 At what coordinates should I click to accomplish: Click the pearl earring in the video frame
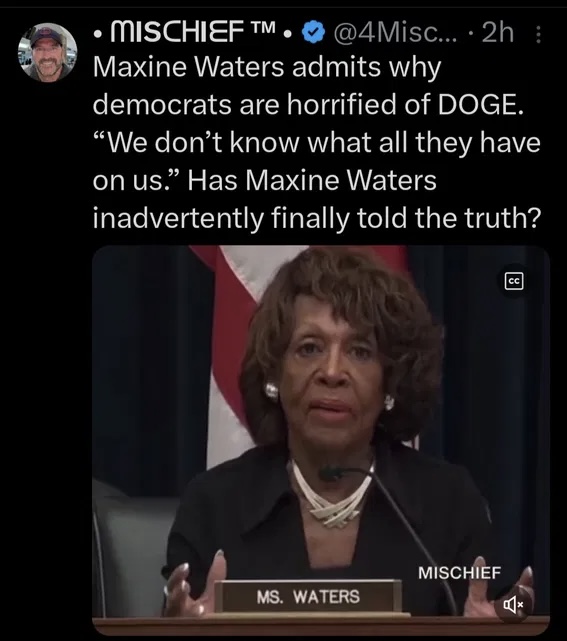click(271, 390)
